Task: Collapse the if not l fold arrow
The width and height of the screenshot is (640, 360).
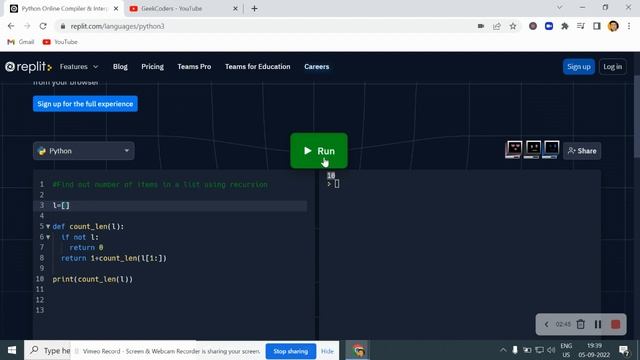Action: coord(48,237)
